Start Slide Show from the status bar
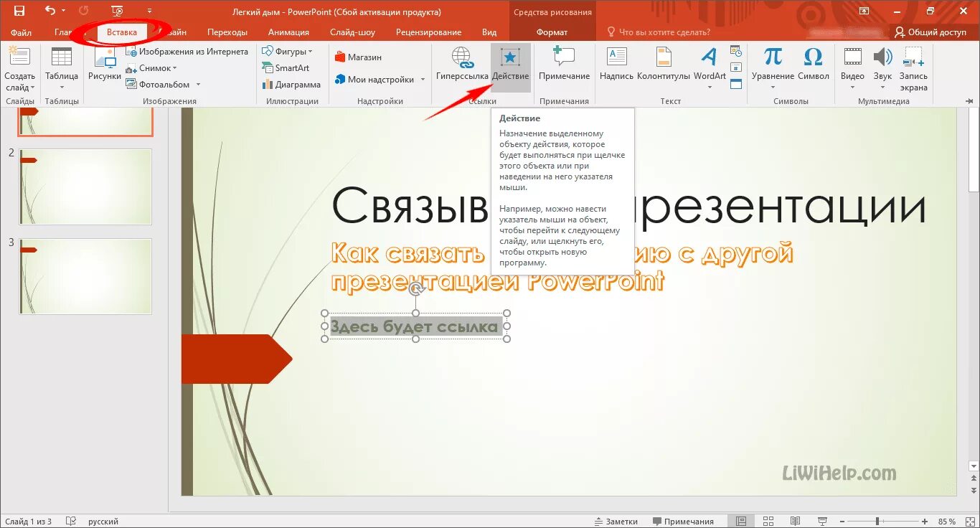980x528 pixels. (821, 522)
